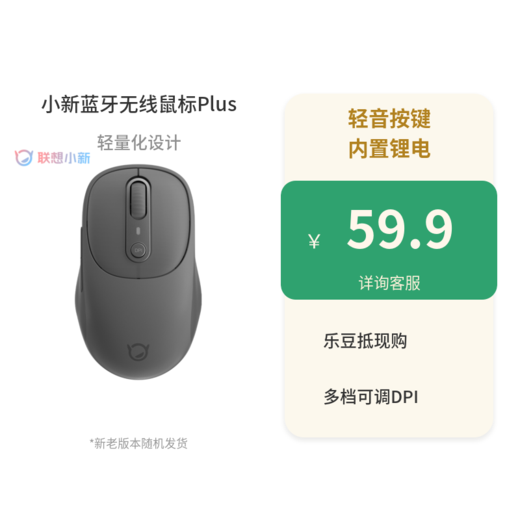
Task: Click the Lenovo Xiaoxin brand logo icon
Action: tap(24, 158)
